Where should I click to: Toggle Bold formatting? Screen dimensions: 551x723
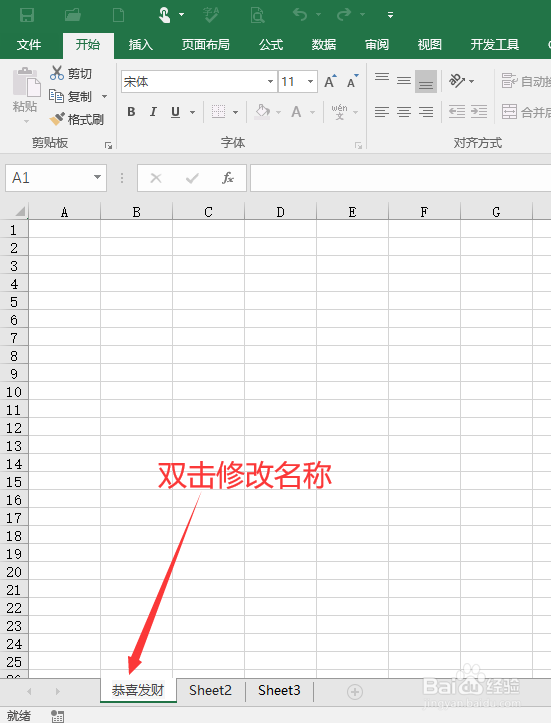pos(131,112)
